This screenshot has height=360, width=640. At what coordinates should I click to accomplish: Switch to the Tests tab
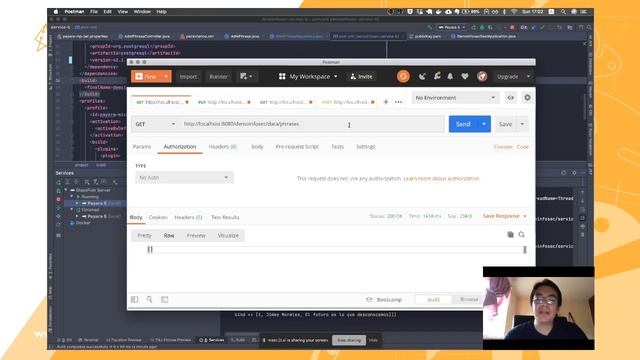point(338,147)
